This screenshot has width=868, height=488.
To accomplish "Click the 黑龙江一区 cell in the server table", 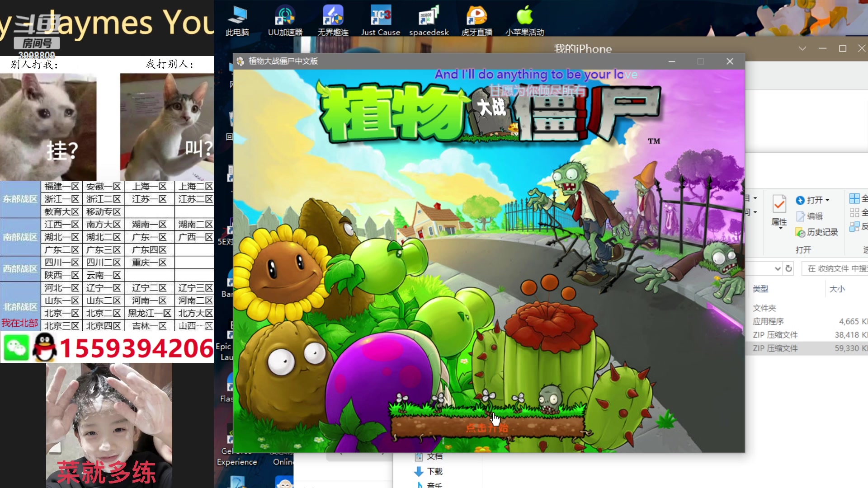I will [x=149, y=313].
